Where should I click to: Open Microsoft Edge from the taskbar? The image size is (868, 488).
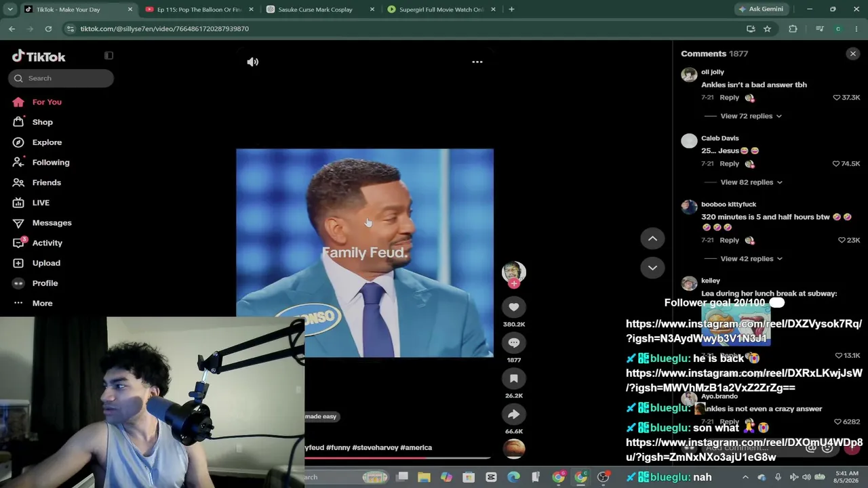[513, 477]
